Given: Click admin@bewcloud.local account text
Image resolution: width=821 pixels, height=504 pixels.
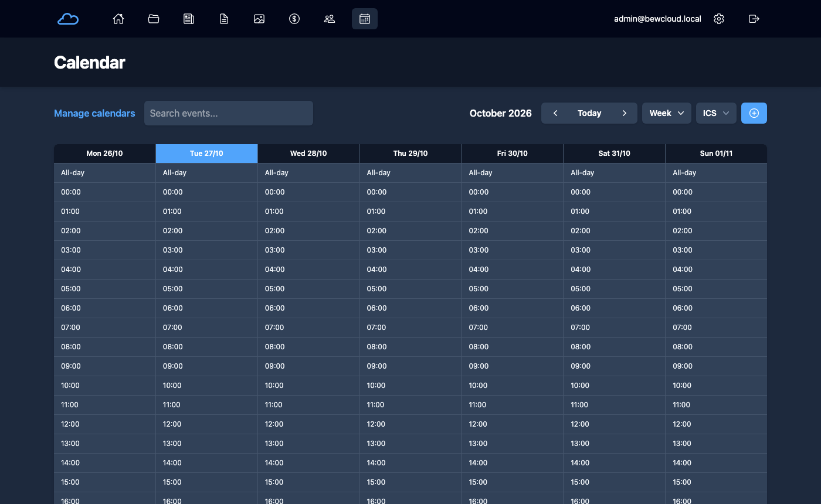Looking at the screenshot, I should (657, 19).
